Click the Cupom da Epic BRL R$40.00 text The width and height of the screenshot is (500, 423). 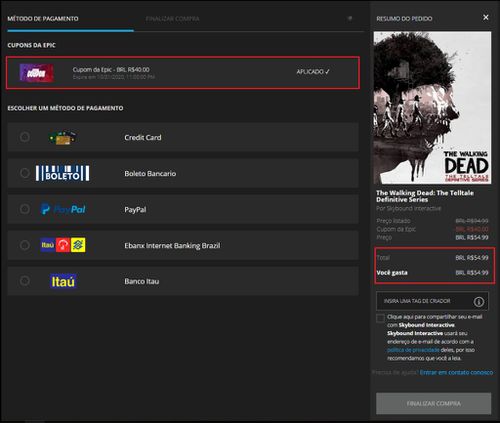(x=111, y=69)
